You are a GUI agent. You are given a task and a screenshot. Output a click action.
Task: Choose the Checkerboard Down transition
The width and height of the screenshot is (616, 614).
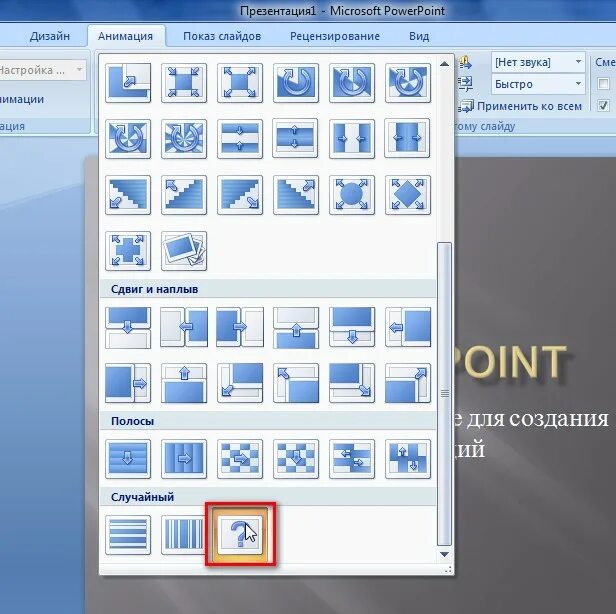[x=296, y=459]
